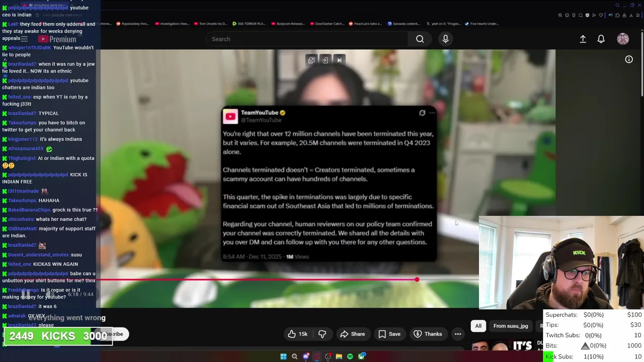This screenshot has height=362, width=644.
Task: Click Share button below video
Action: click(352, 334)
